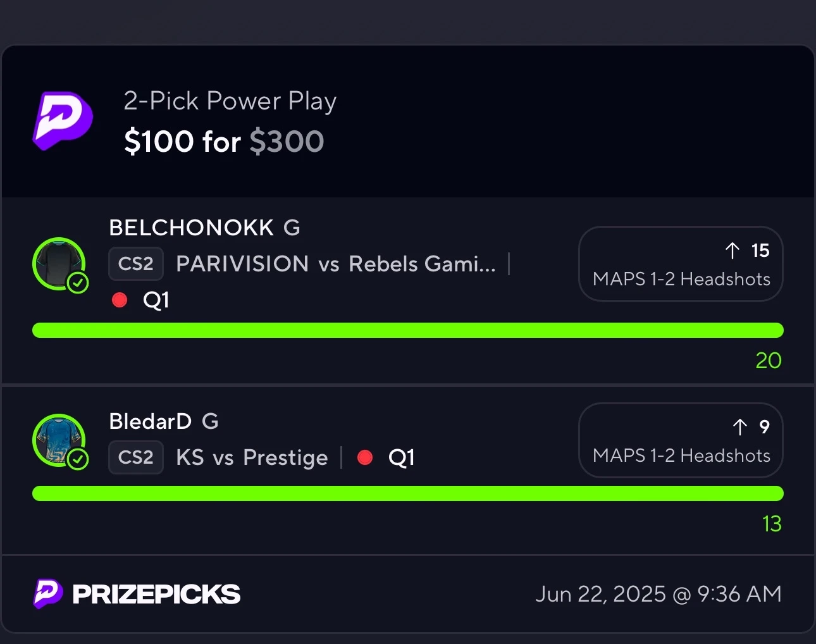Select the CS2 tag in BELCHONOKK's row
This screenshot has width=816, height=644.
pos(136,264)
